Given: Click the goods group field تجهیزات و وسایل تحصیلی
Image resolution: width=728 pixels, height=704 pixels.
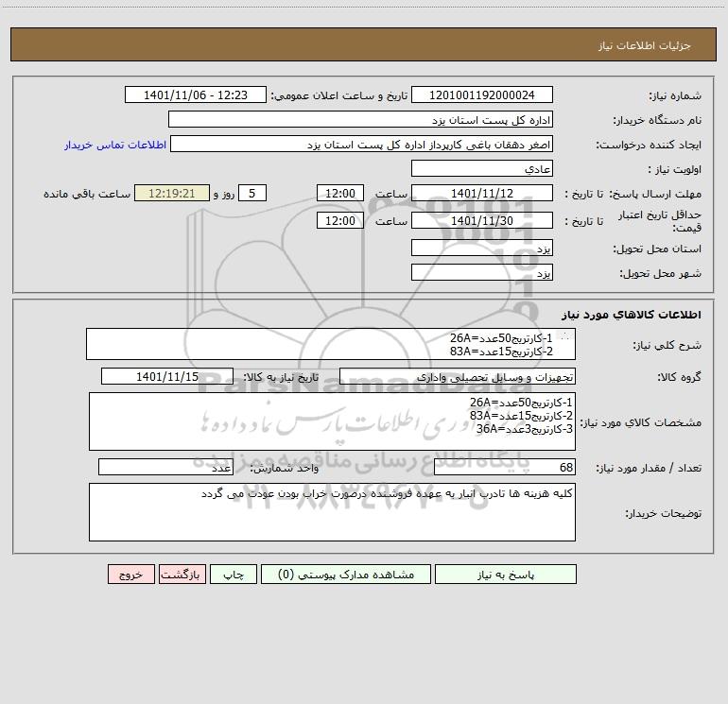Looking at the screenshot, I should pos(458,376).
